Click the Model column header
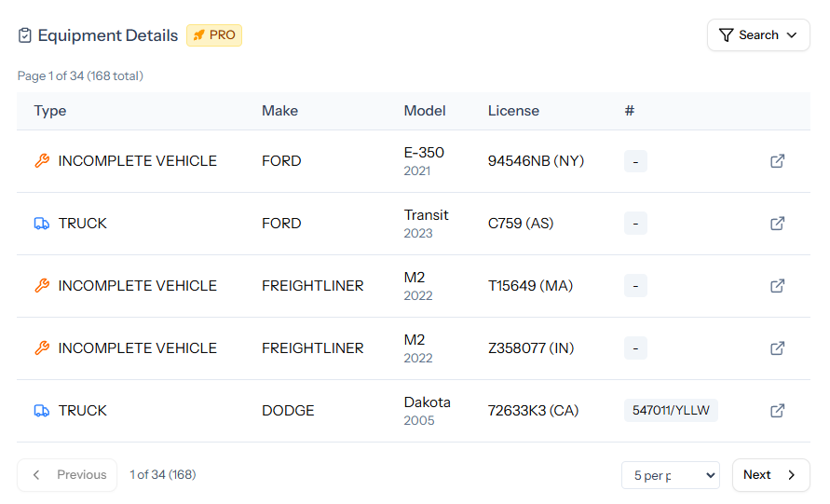Screen dimensions: 830x504 [425, 111]
